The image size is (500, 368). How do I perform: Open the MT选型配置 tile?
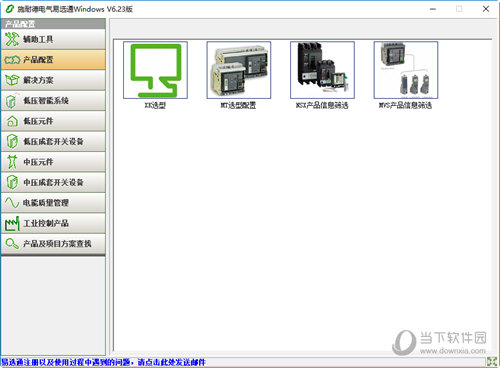pos(239,70)
